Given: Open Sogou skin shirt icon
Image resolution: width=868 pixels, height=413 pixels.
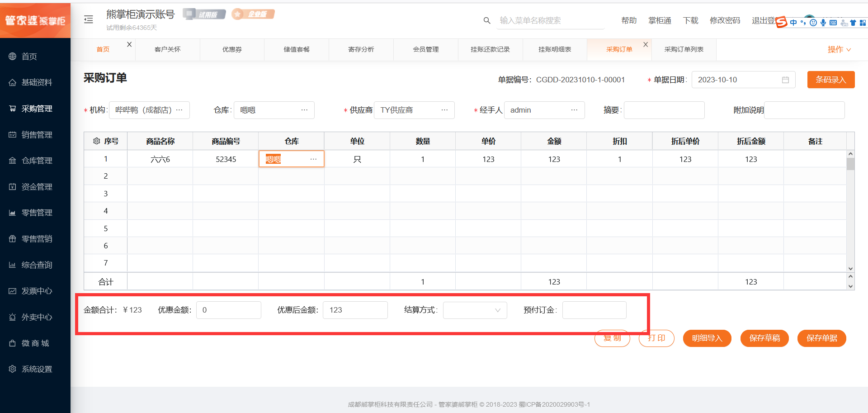Looking at the screenshot, I should pyautogui.click(x=853, y=23).
